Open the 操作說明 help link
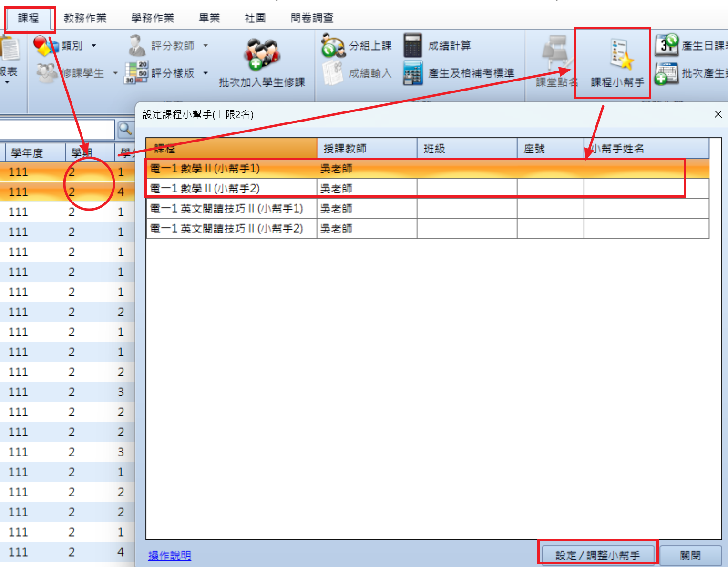Viewport: 728px width, 567px height. (169, 556)
